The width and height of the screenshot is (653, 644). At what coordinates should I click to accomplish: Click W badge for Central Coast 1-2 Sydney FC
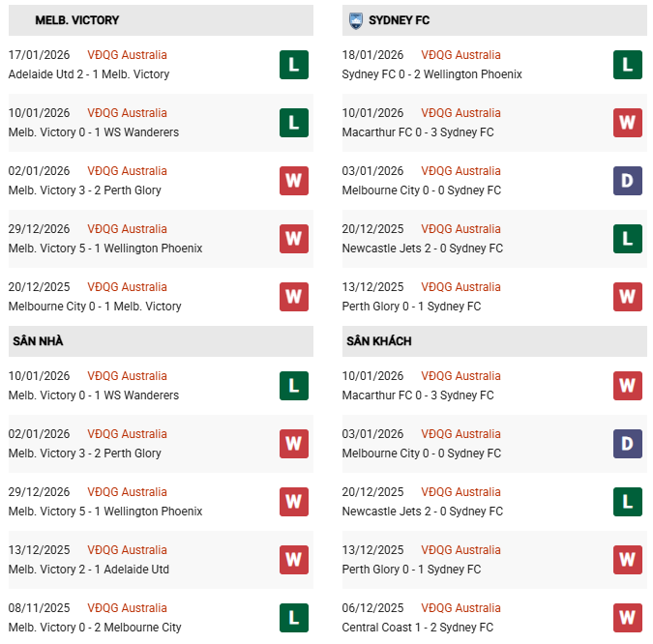tap(628, 618)
